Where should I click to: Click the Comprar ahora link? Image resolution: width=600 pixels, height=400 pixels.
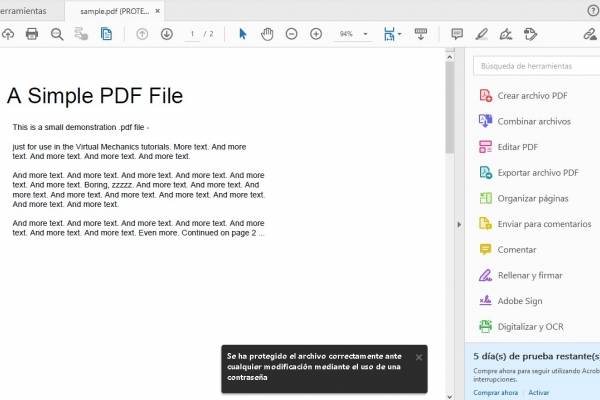[x=495, y=392]
